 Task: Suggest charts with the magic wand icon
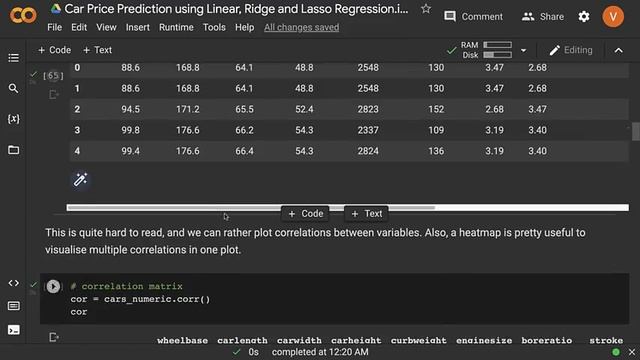coord(80,180)
